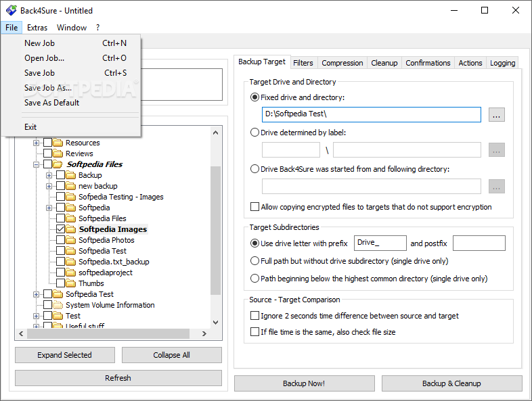Enable also check file size option
This screenshot has height=401, width=532.
click(254, 332)
